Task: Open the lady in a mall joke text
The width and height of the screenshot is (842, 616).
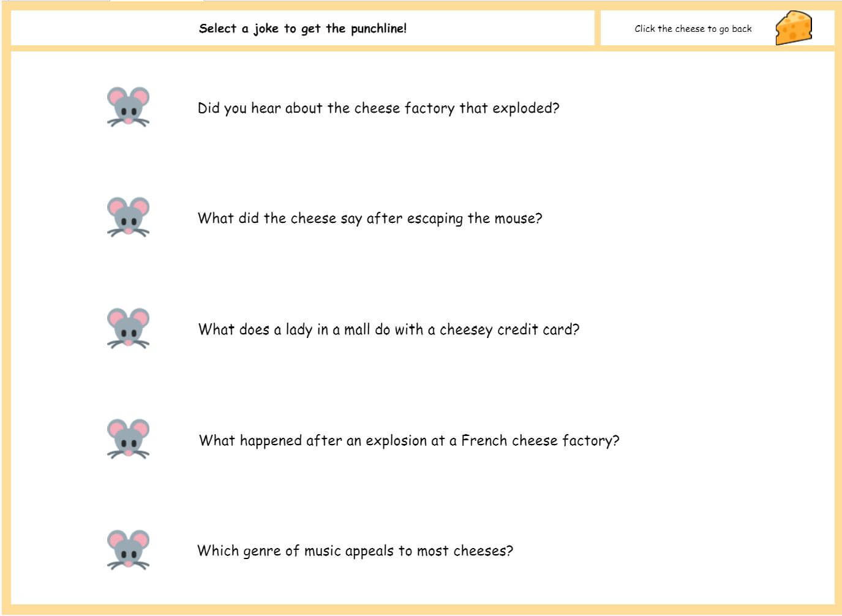Action: pyautogui.click(x=388, y=329)
